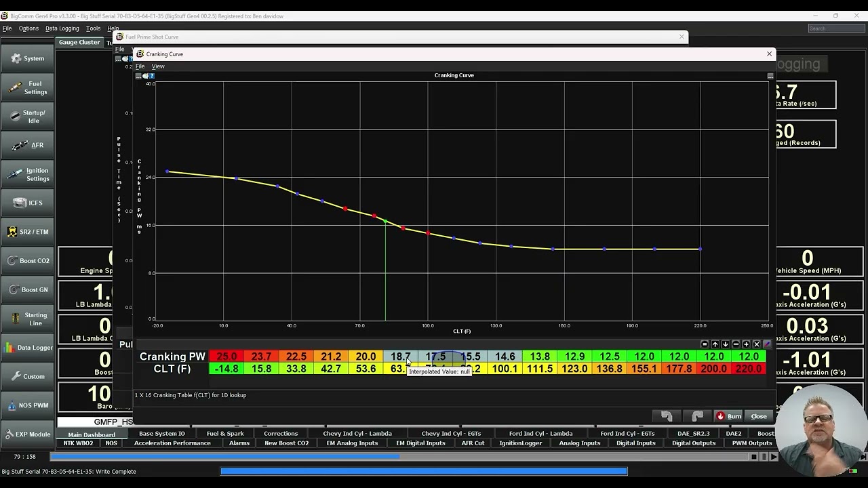Click the X icon in the table toolbar
The width and height of the screenshot is (868, 488).
(757, 344)
